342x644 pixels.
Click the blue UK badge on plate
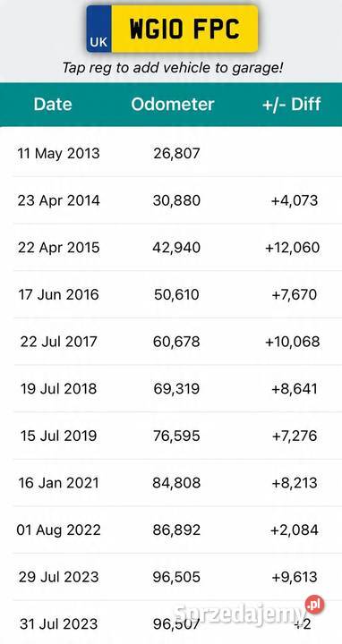pyautogui.click(x=99, y=29)
